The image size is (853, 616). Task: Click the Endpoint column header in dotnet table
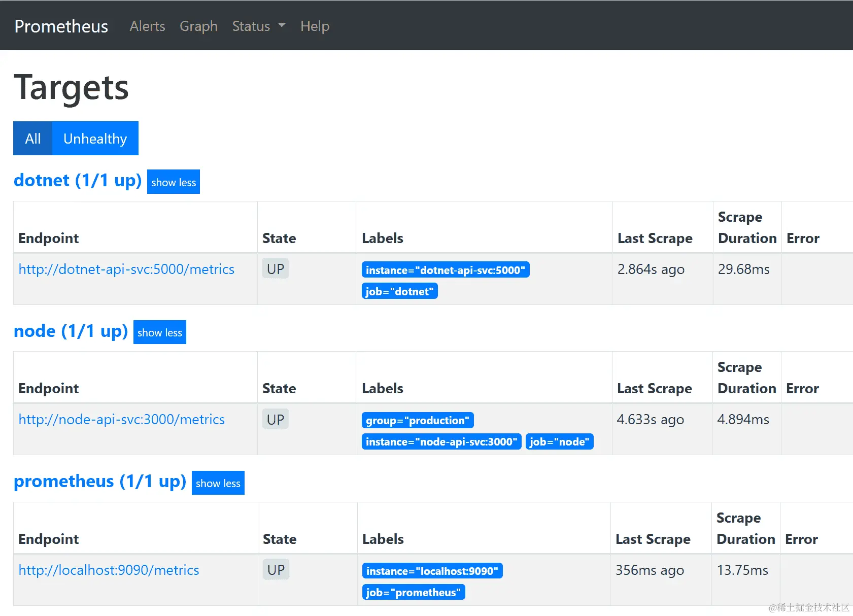[49, 238]
